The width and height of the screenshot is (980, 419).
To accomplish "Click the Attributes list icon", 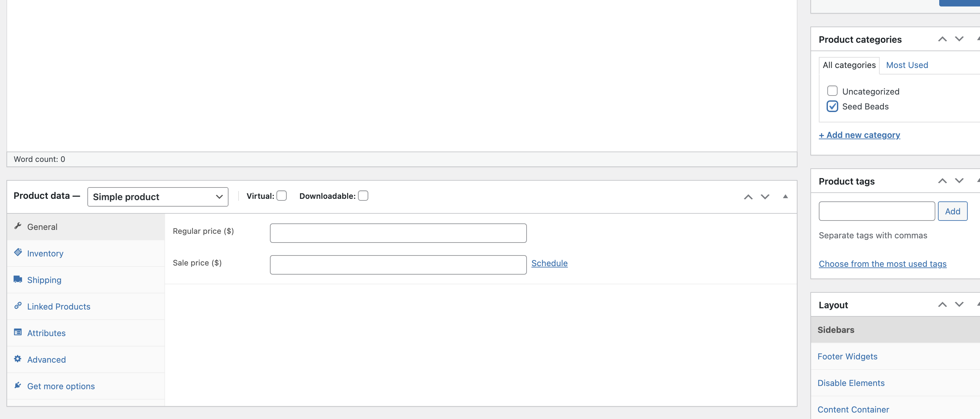I will [17, 332].
